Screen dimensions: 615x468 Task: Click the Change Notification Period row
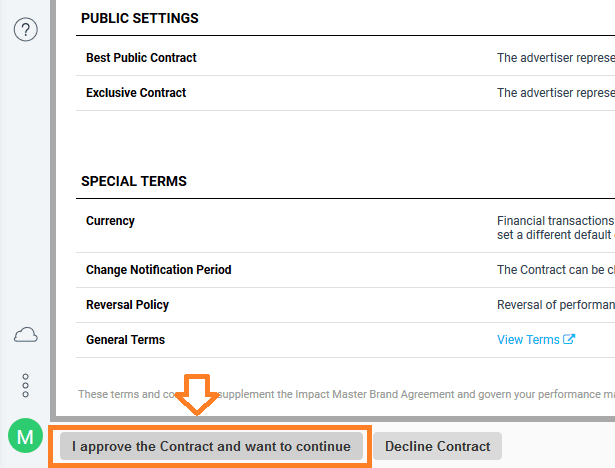coord(345,270)
